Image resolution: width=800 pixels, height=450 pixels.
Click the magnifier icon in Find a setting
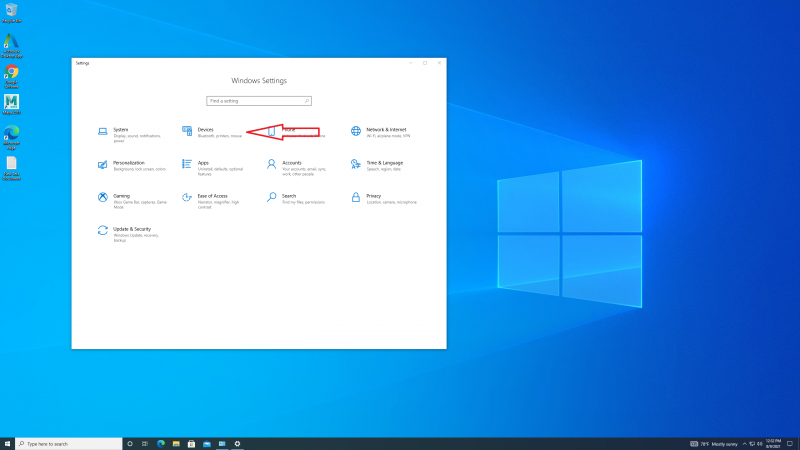click(307, 101)
